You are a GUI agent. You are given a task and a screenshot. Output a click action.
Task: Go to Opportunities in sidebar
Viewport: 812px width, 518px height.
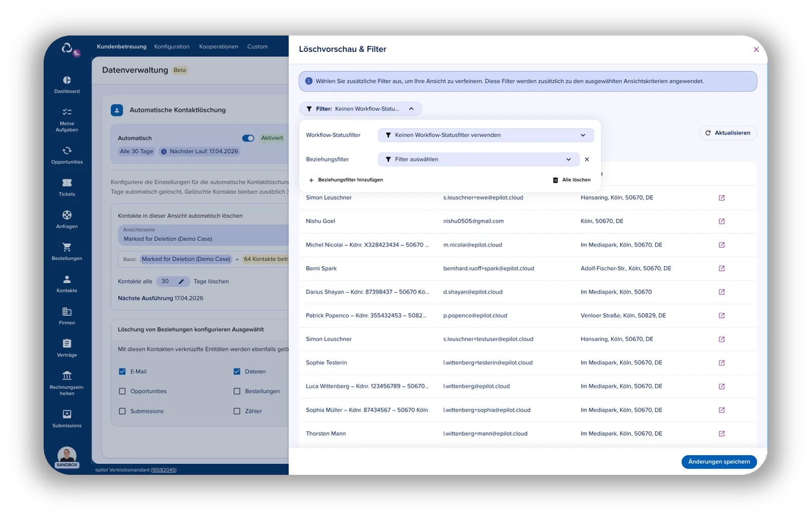[x=67, y=155]
